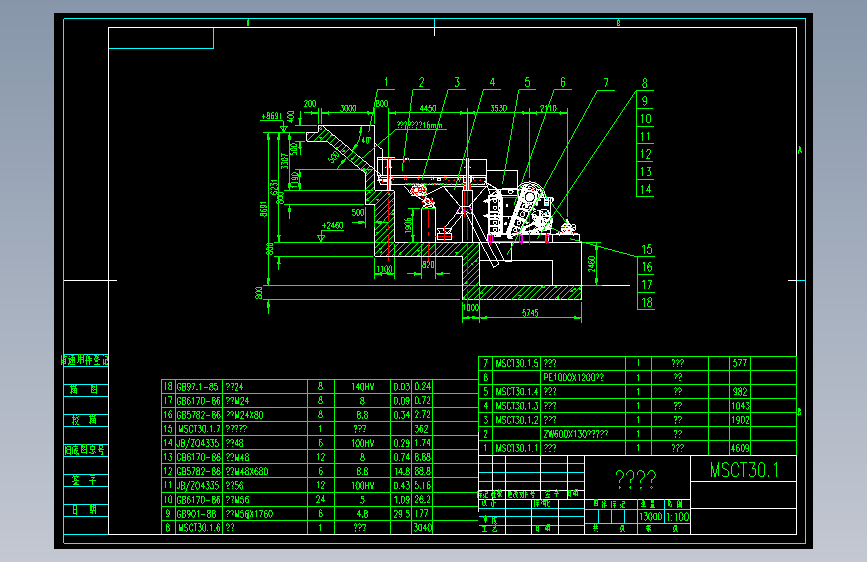Select the MSCT30.1.5 part code cell
Screen dimensions: 867x562
[516, 363]
